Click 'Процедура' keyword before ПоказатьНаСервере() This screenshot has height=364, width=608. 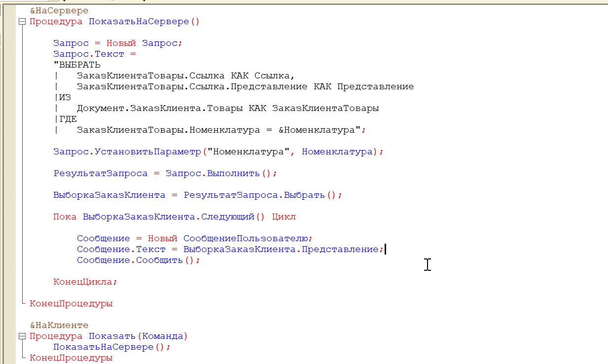(56, 21)
